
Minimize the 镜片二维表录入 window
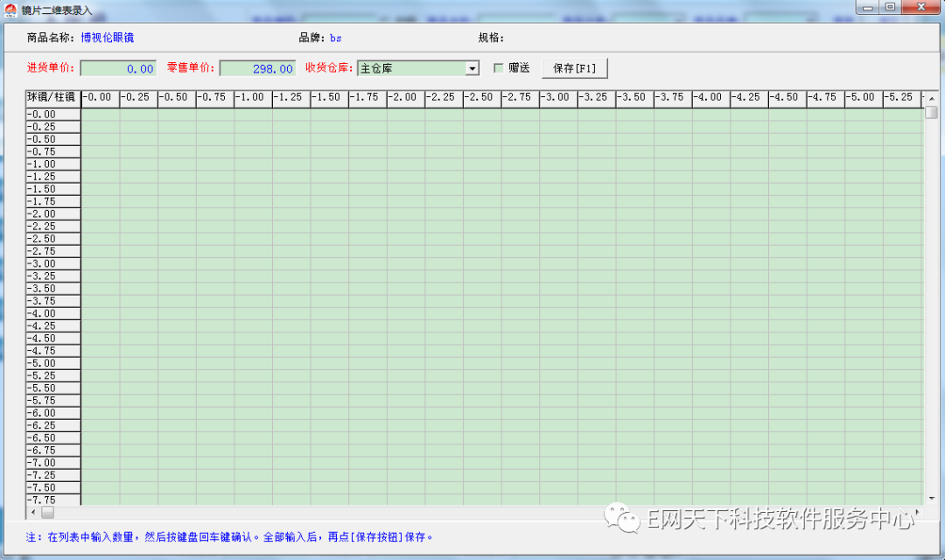[x=866, y=7]
